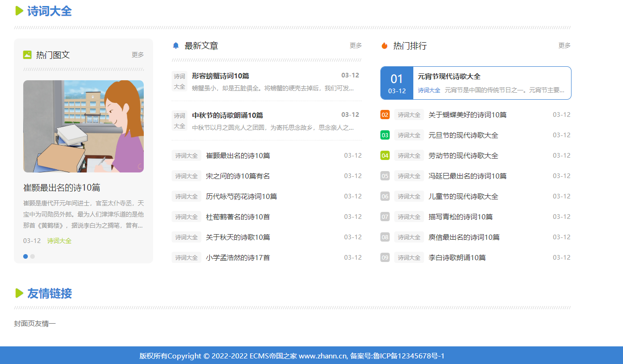Open 更多 in the 最新文章 section

pyautogui.click(x=356, y=45)
